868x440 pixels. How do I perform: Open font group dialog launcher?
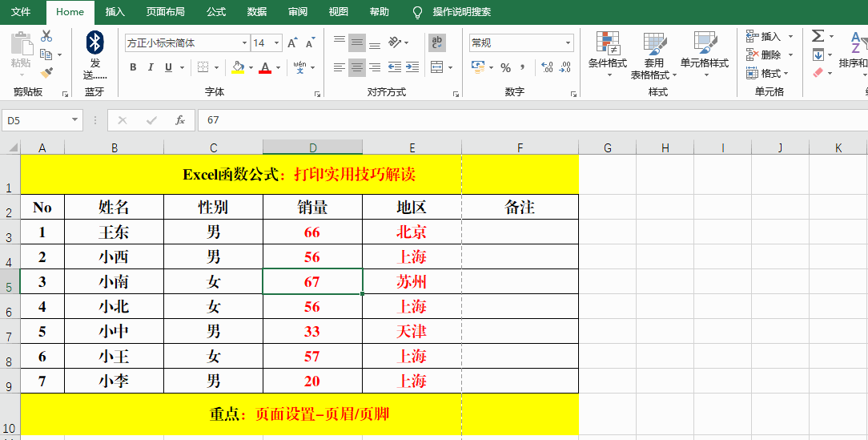318,95
